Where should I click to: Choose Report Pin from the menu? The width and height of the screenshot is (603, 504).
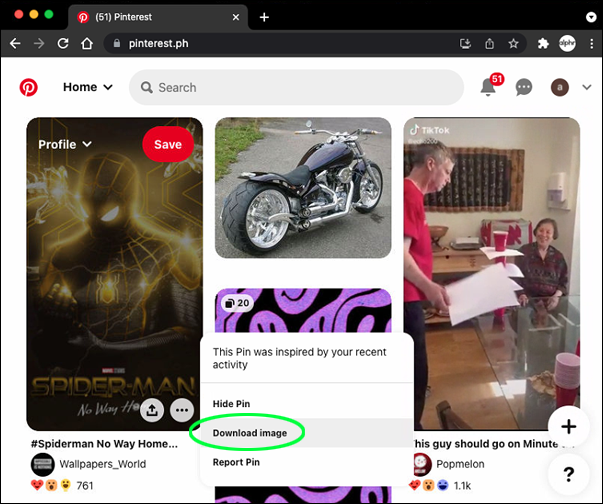click(236, 462)
